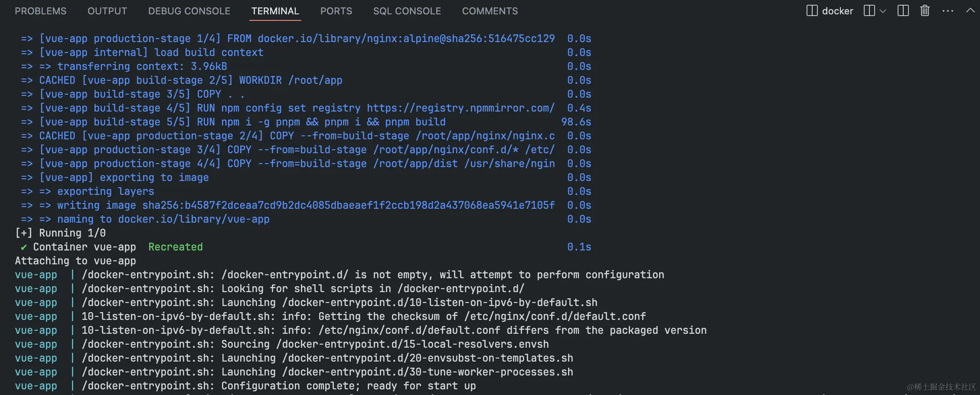Screen dimensions: 980x395
Task: Split the terminal using the icon left of the trash
Action: click(903, 11)
